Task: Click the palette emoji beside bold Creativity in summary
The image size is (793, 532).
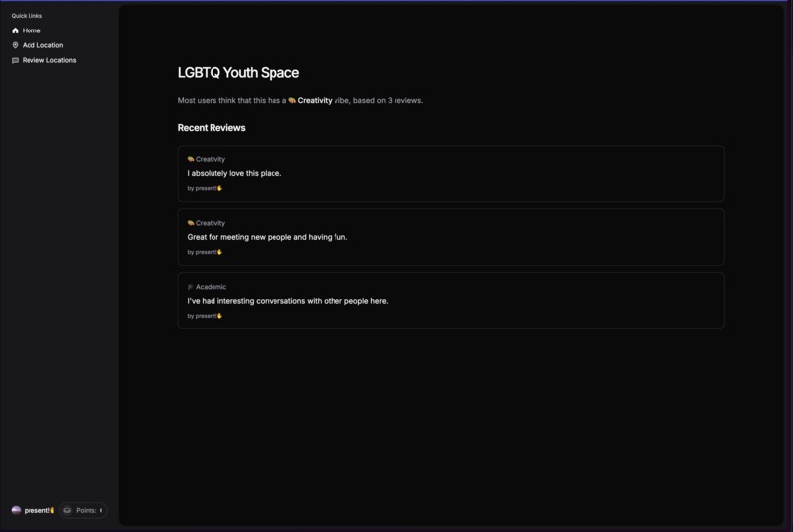Action: [292, 100]
